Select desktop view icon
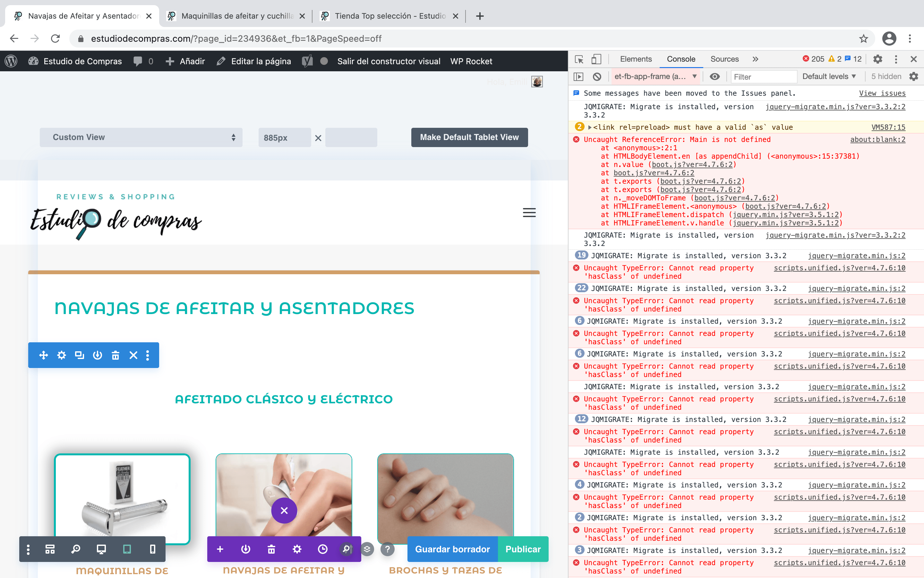 pos(101,549)
